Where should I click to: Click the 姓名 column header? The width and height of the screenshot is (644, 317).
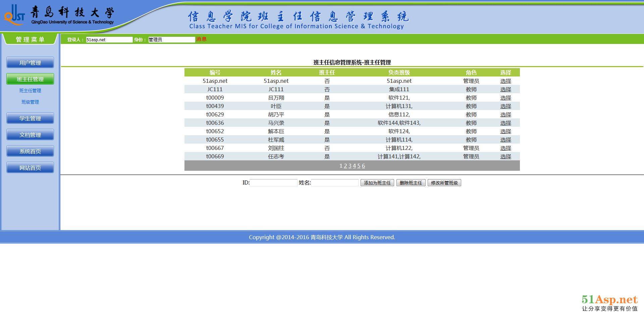pos(276,72)
